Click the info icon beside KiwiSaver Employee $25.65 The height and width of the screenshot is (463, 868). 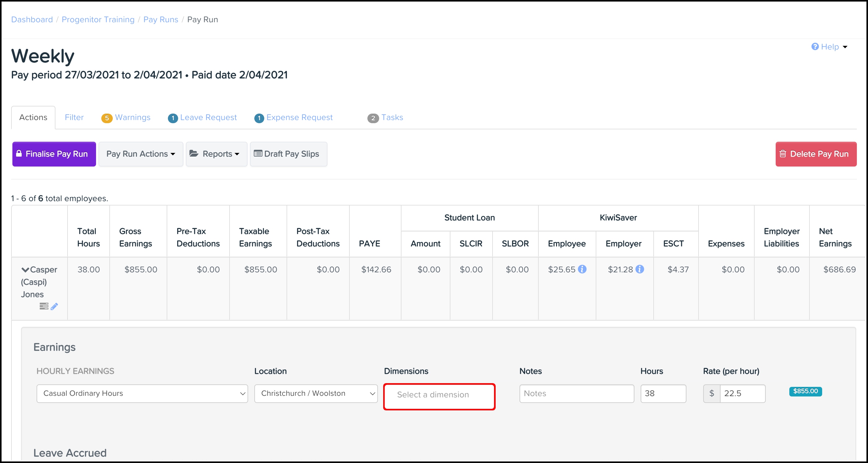pos(582,269)
